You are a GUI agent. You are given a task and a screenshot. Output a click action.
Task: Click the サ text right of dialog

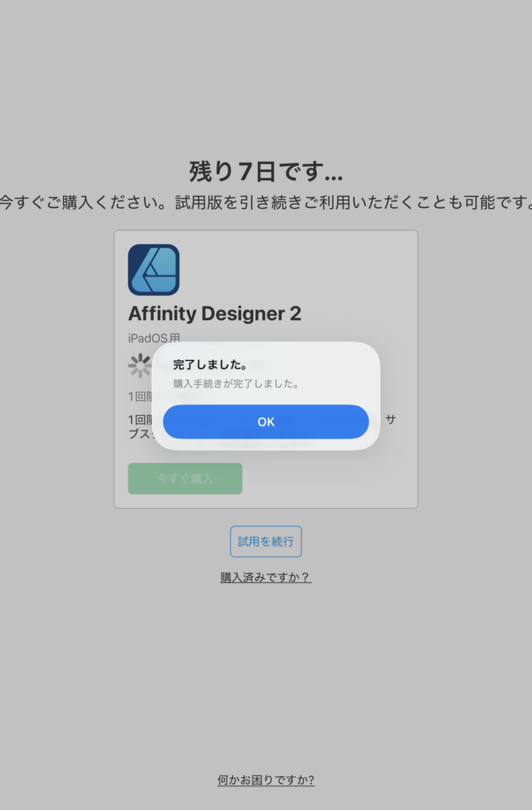point(390,419)
